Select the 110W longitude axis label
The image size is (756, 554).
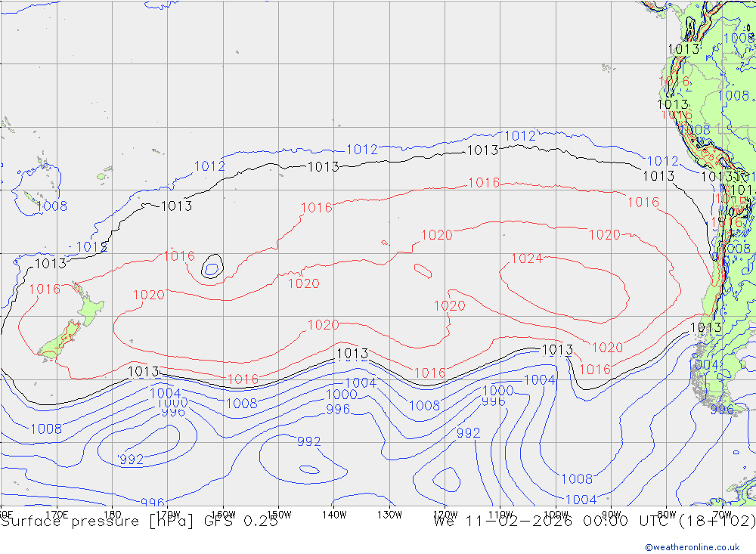click(500, 515)
